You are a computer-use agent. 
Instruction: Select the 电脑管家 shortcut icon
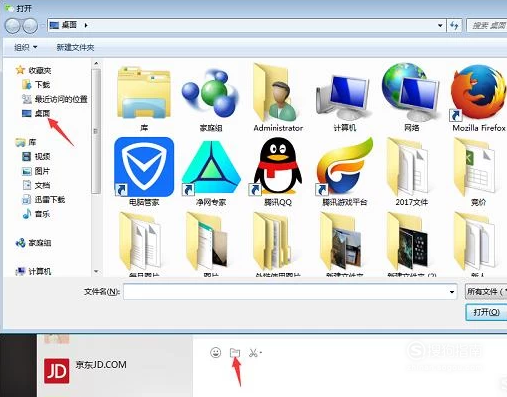pyautogui.click(x=144, y=167)
